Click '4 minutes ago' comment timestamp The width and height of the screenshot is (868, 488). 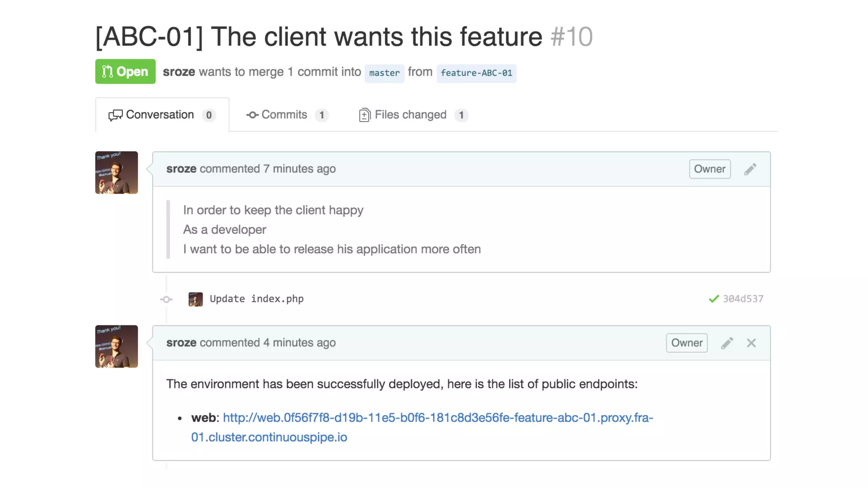(x=299, y=343)
